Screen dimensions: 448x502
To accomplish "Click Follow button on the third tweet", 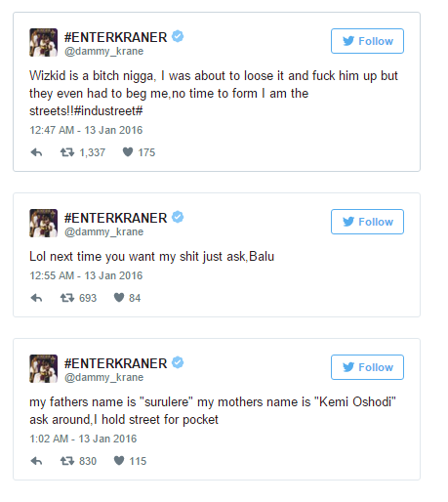I will tap(367, 367).
